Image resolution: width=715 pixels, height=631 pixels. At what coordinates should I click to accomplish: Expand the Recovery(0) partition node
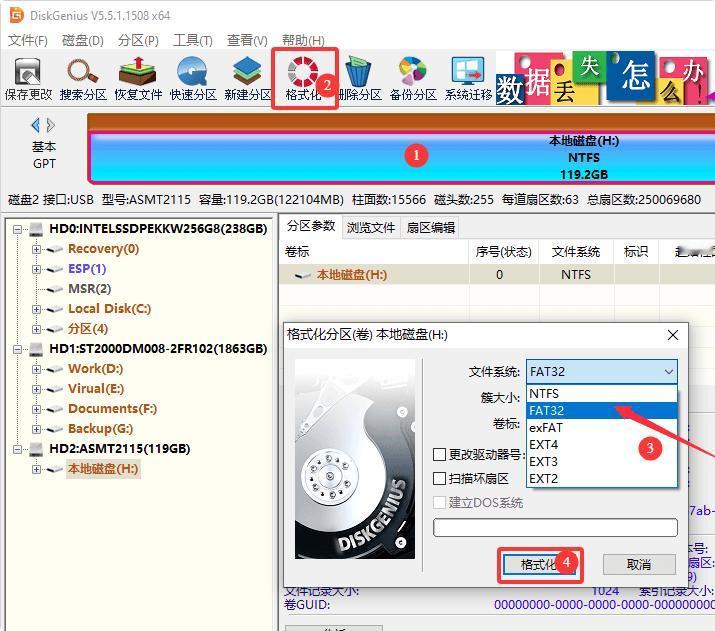tap(36, 249)
